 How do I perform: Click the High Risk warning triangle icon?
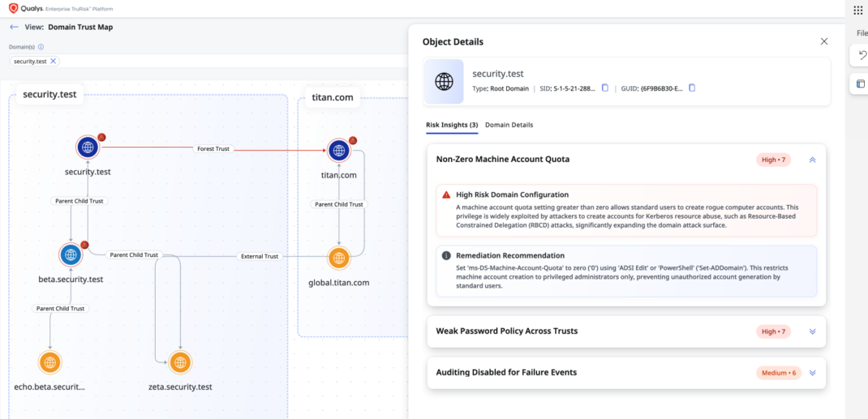point(446,195)
